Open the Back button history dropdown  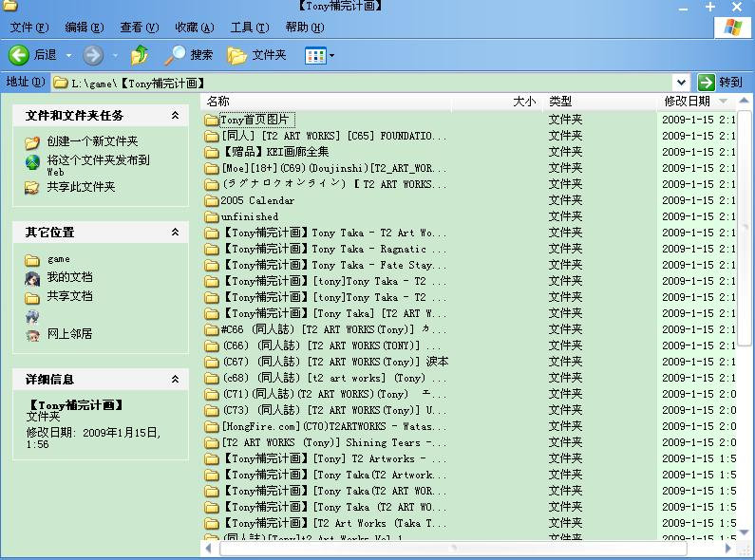click(69, 56)
